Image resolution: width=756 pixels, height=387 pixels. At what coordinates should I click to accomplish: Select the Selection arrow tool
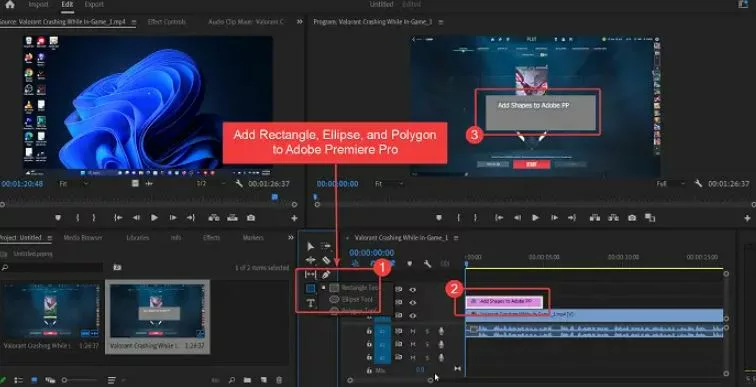click(310, 247)
